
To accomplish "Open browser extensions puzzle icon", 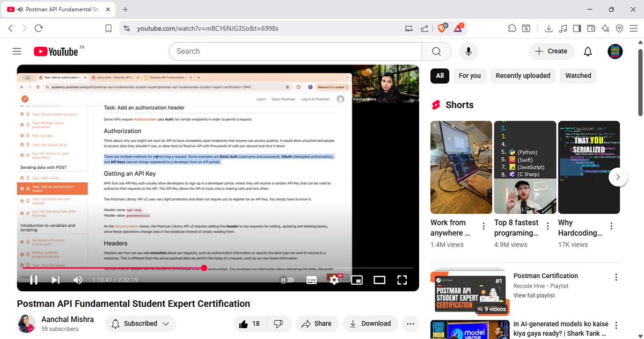I will 512,28.
